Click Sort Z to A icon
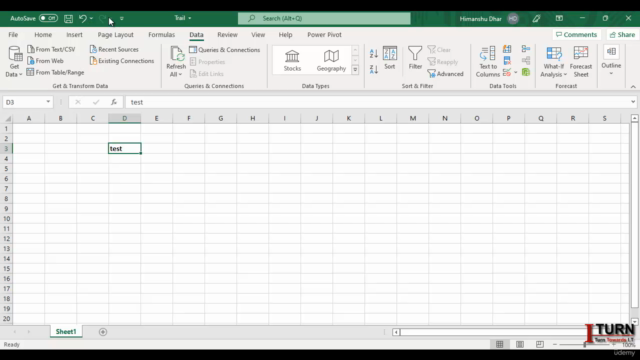Image resolution: width=640 pixels, height=360 pixels. (x=373, y=69)
